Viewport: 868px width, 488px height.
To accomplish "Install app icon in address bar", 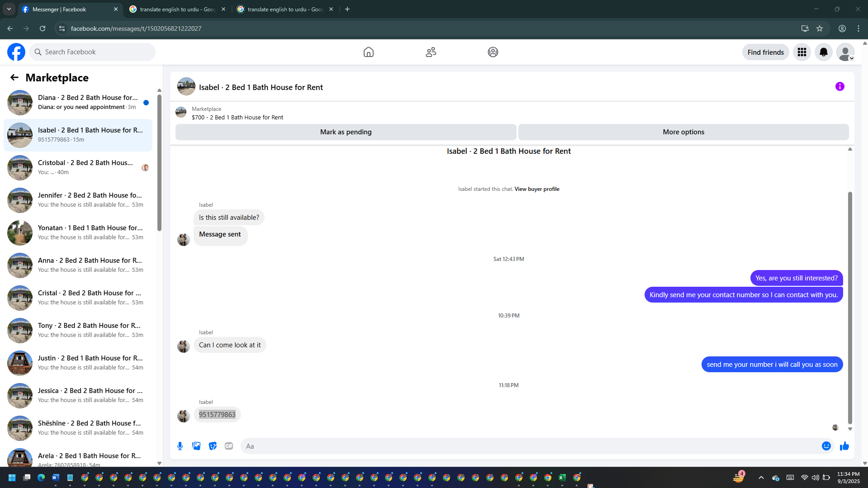I will pyautogui.click(x=805, y=28).
